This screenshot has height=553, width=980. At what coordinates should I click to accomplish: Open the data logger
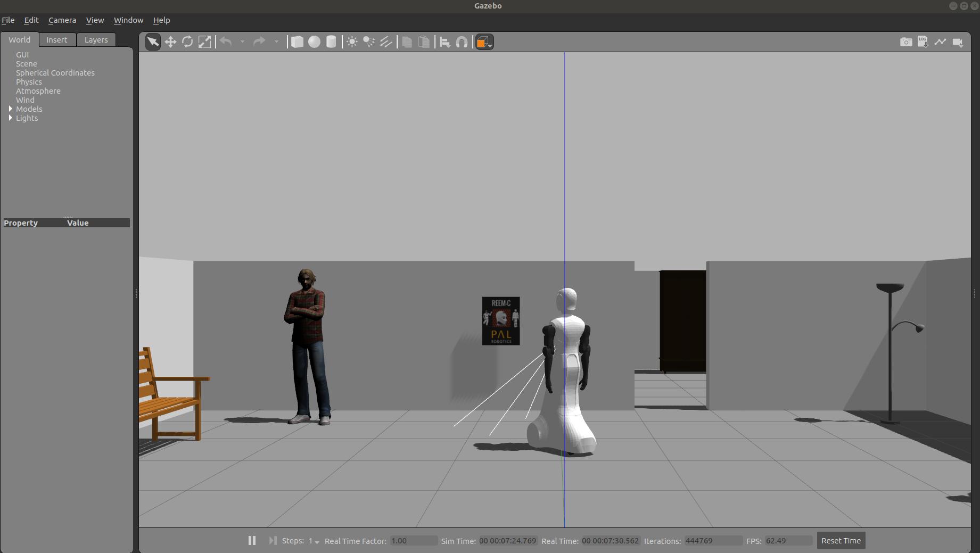click(x=923, y=42)
